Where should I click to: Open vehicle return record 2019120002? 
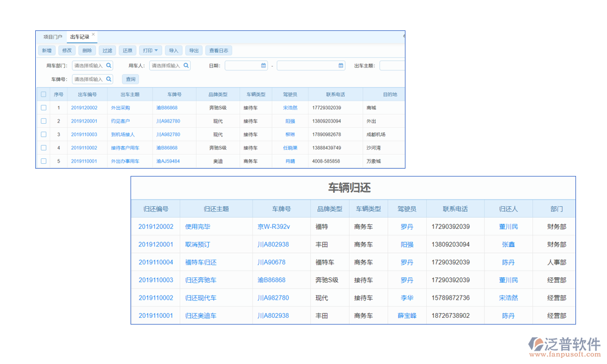click(155, 226)
